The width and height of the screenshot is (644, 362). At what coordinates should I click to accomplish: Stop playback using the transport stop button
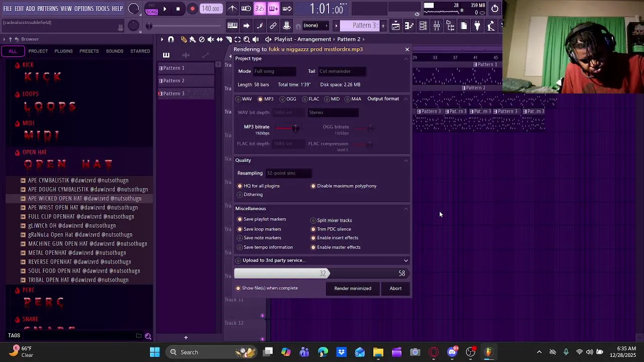click(x=178, y=9)
